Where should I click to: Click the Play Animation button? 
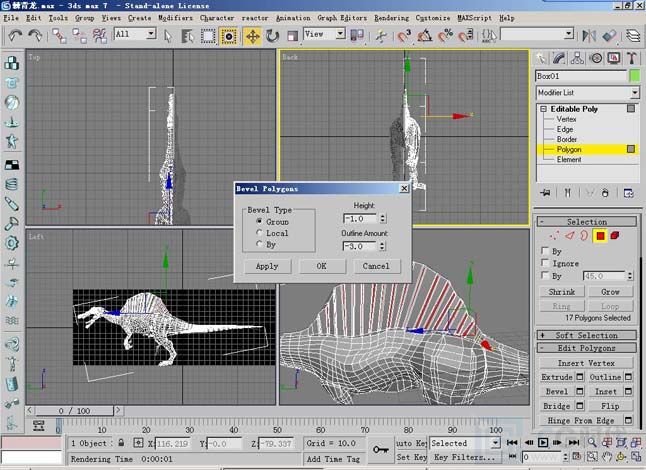543,443
